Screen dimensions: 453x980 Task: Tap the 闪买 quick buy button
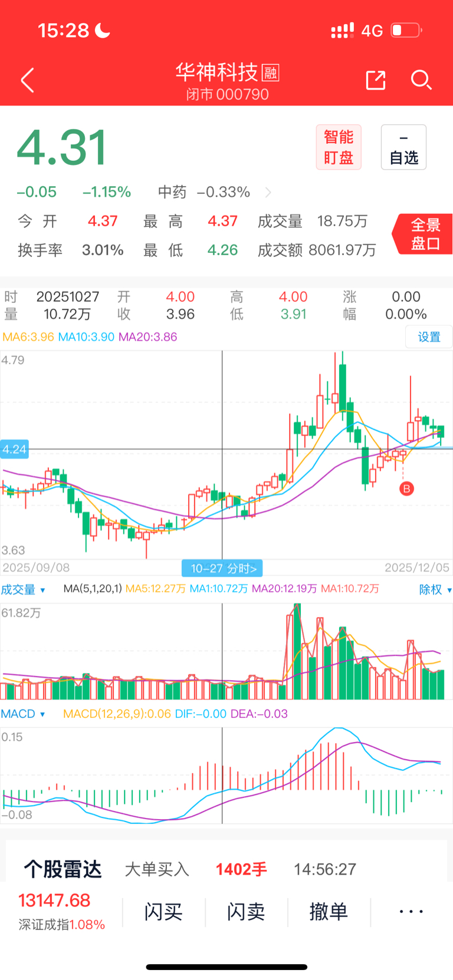(163, 912)
